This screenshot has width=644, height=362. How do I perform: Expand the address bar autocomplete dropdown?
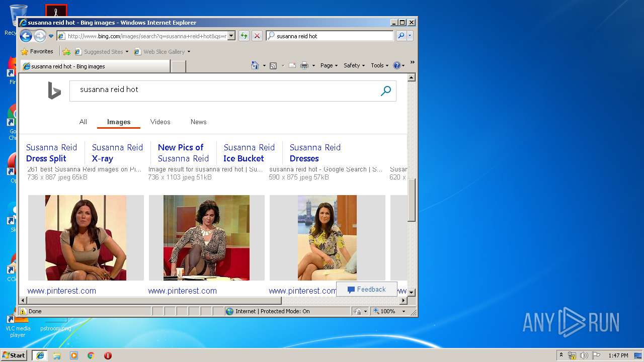231,36
